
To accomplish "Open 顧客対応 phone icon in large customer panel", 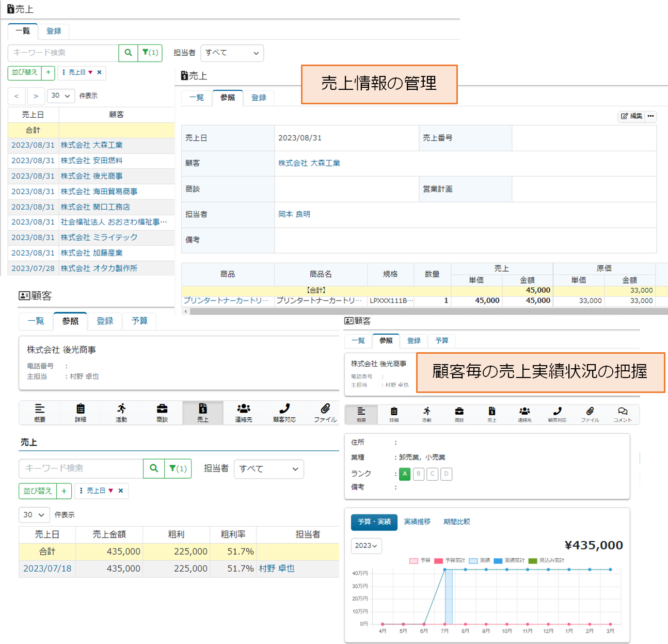I will click(284, 413).
